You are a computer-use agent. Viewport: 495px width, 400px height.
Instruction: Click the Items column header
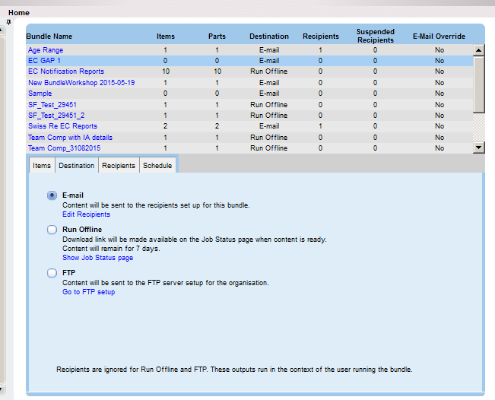click(165, 36)
